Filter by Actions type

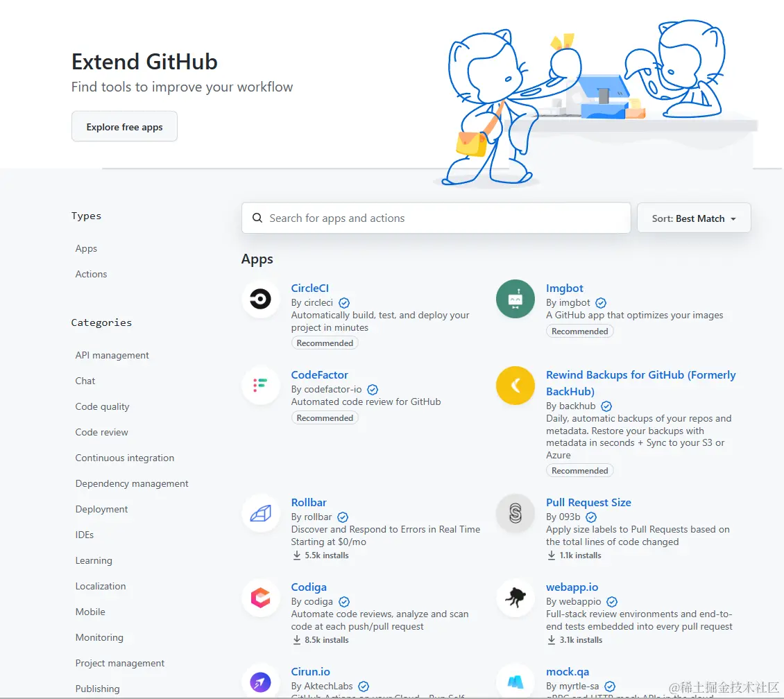91,274
